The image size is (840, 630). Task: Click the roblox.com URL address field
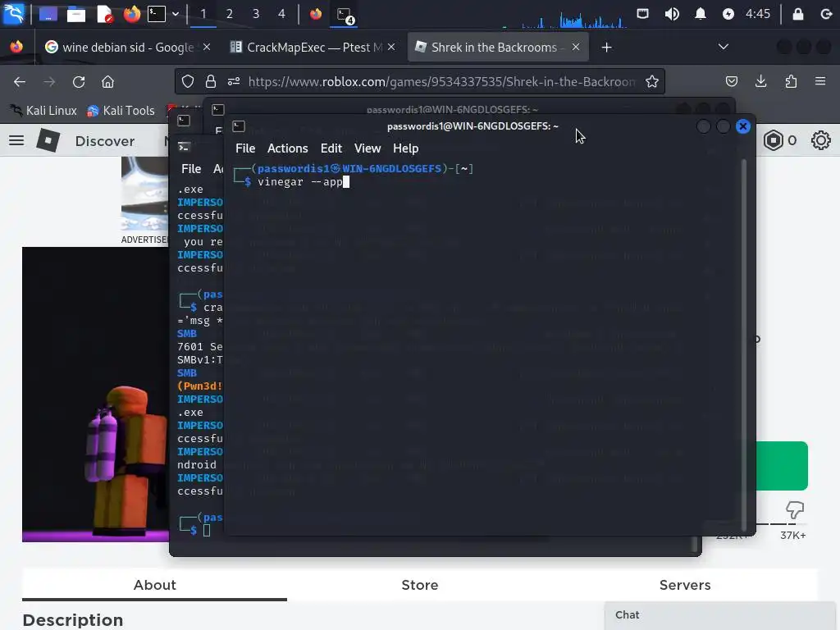442,81
